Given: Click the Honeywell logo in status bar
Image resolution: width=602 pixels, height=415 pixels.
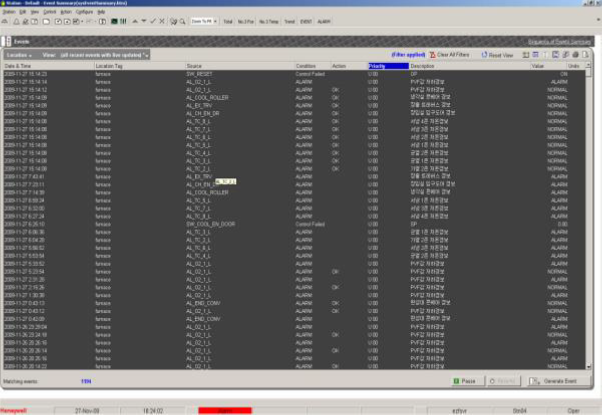Looking at the screenshot, I should [13, 411].
